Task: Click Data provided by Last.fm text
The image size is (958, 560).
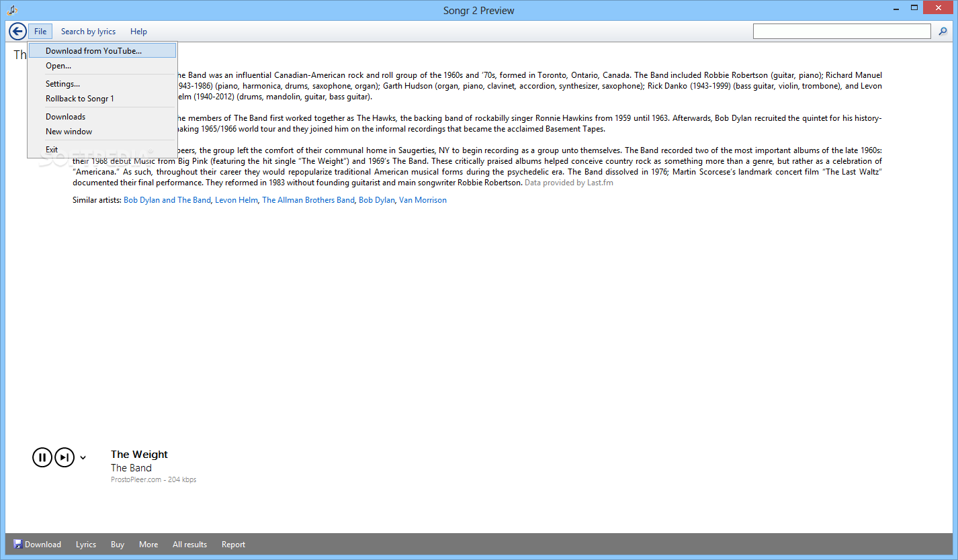Action: coord(568,183)
